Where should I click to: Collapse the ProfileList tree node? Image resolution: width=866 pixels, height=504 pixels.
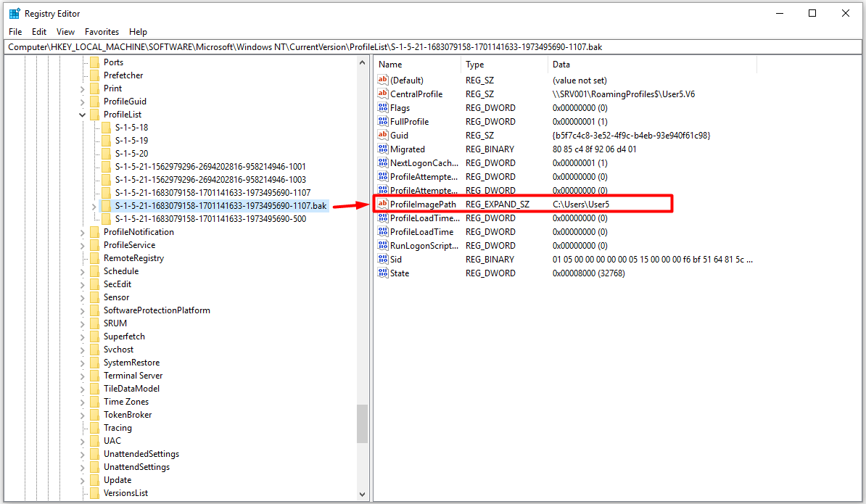82,115
